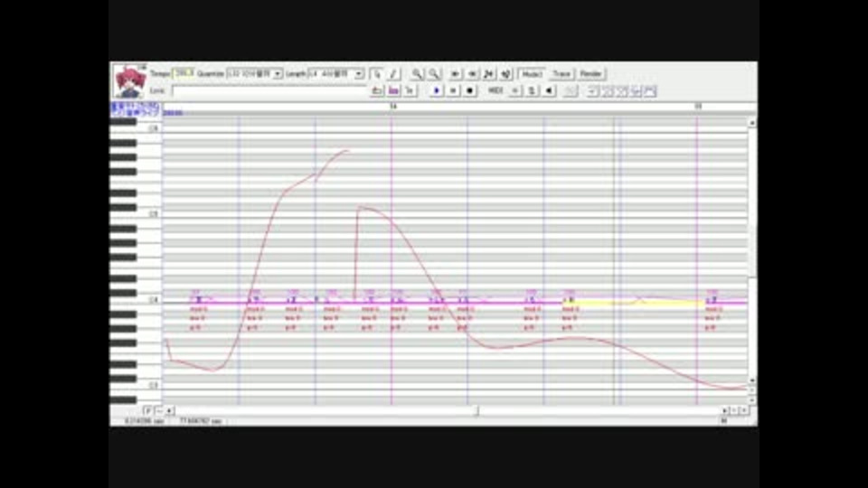The width and height of the screenshot is (868, 488).
Task: Click into the Lyric input field
Action: click(269, 90)
